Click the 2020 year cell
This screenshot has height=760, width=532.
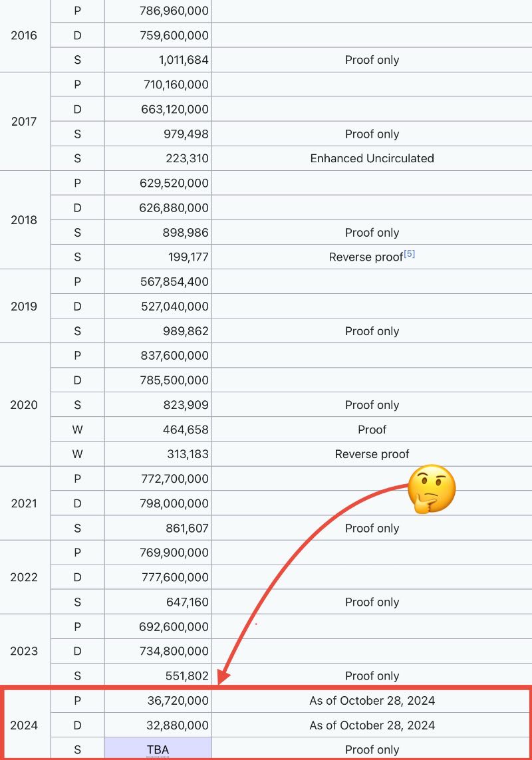point(24,405)
